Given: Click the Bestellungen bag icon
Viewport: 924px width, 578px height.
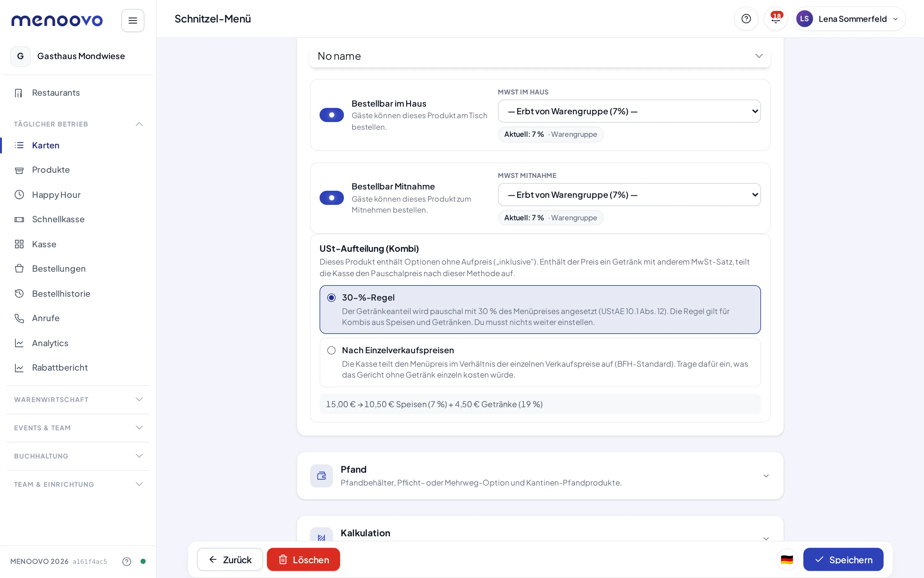Looking at the screenshot, I should [19, 269].
